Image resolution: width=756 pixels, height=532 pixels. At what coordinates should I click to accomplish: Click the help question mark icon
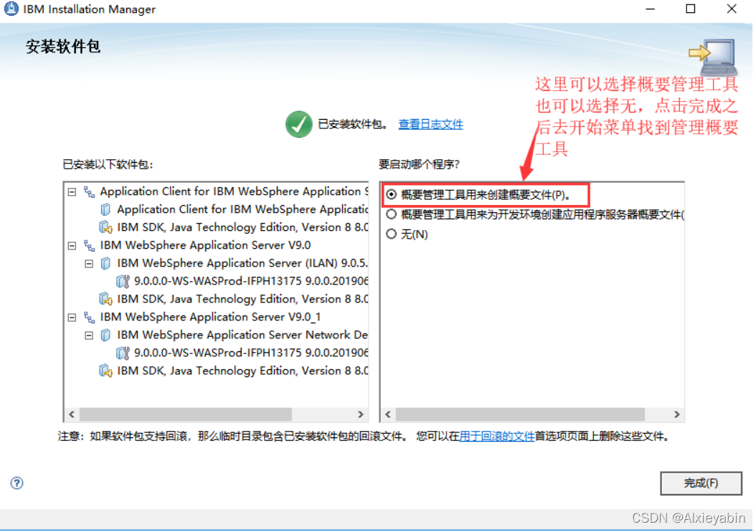(x=16, y=483)
